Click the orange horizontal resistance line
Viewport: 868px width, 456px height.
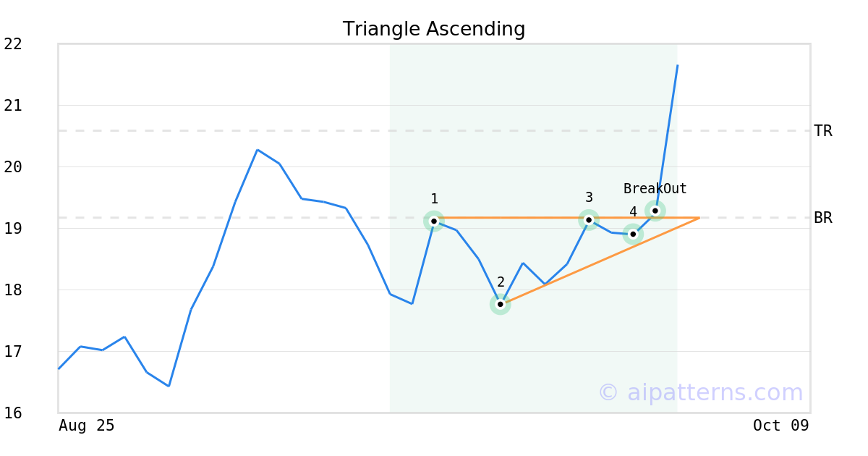(514, 217)
